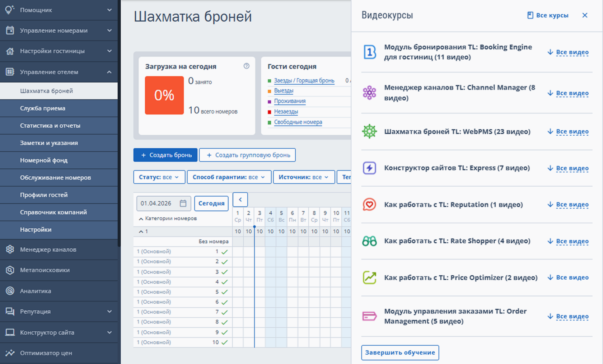Expand Конструктор сайта chevron

click(x=109, y=332)
